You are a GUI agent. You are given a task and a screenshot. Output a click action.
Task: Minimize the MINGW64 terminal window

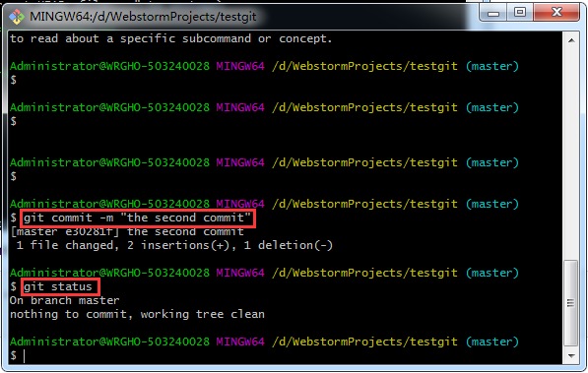(493, 13)
